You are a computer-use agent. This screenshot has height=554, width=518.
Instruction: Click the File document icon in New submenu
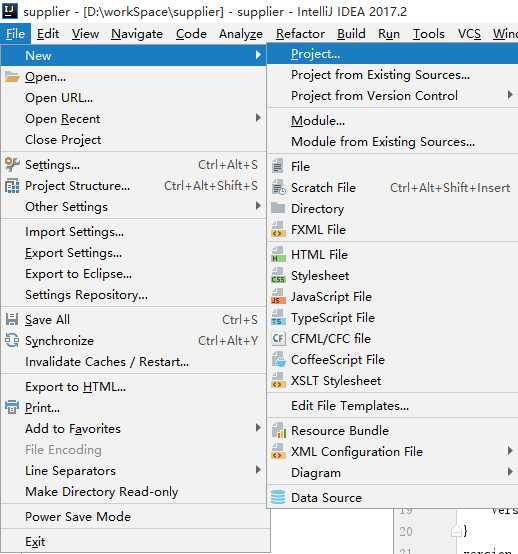[278, 166]
